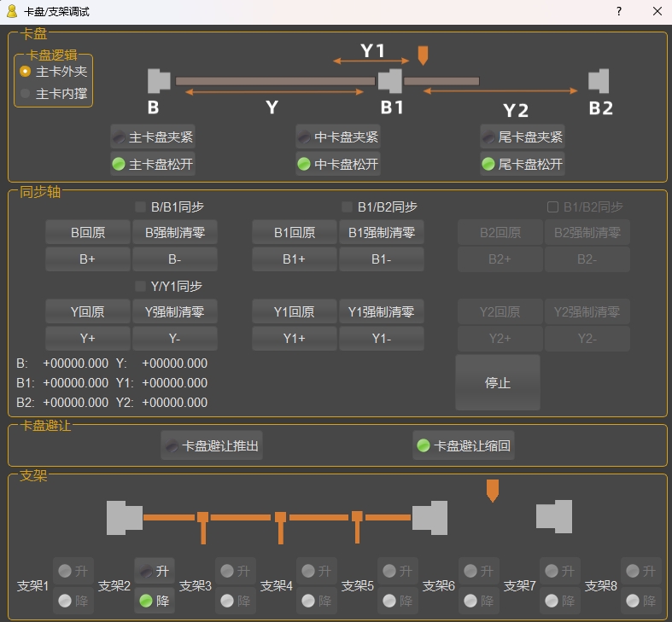Screen dimensions: 672x622
Task: Click 主卡盘松开 button
Action: click(x=153, y=164)
